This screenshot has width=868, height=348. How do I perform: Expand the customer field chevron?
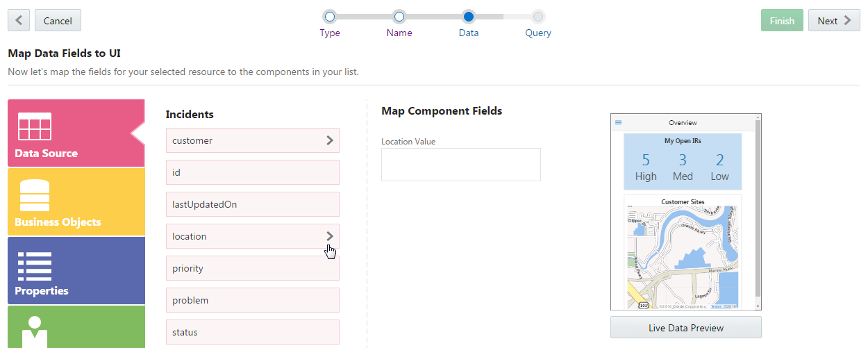[330, 140]
